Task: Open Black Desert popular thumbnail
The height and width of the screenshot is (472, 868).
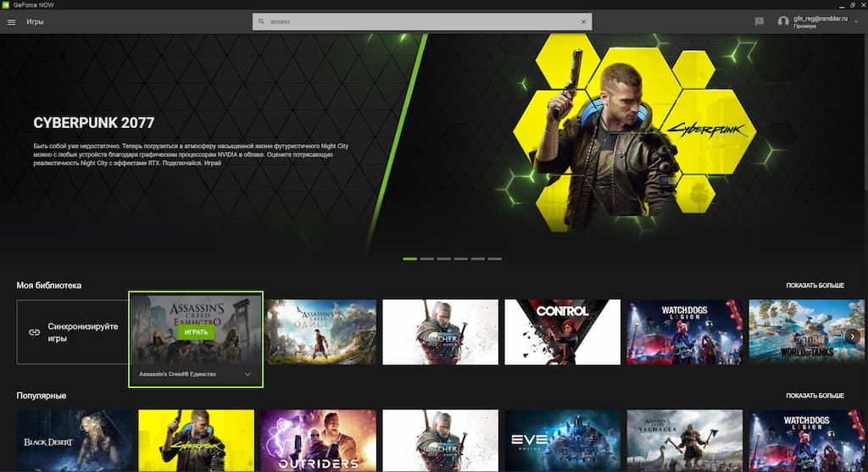Action: [75, 441]
